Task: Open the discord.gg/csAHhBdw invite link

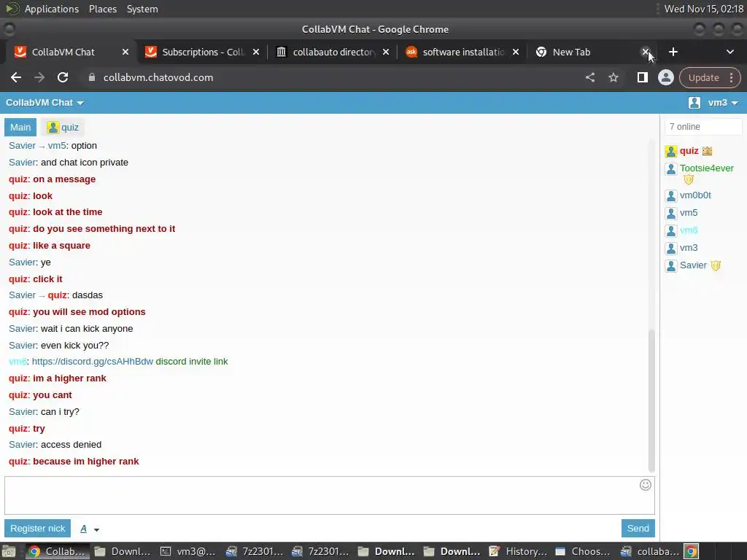Action: pyautogui.click(x=93, y=362)
